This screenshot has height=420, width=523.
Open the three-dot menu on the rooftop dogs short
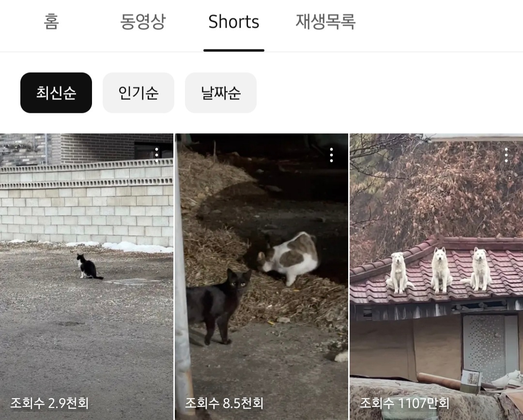click(x=506, y=155)
